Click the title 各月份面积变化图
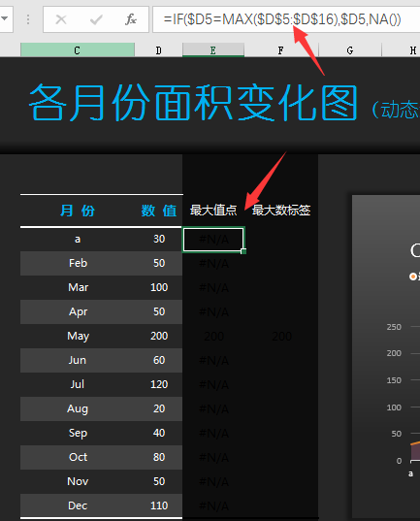420x521 pixels. [193, 102]
